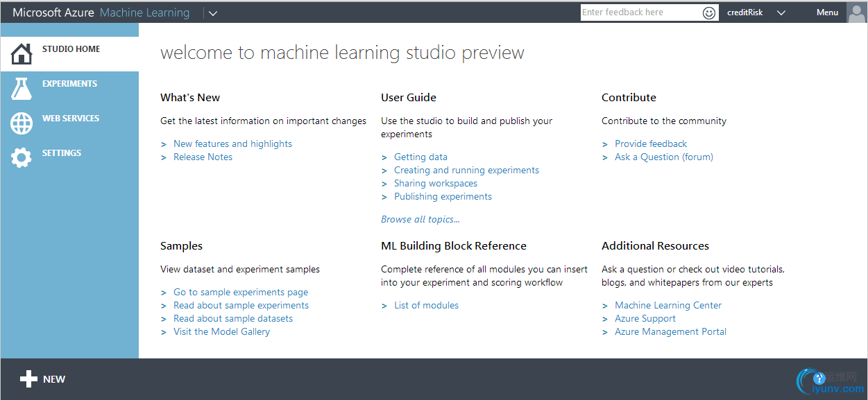Viewport: 868px width, 400px height.
Task: Open the SETTINGS tab label
Action: (62, 153)
